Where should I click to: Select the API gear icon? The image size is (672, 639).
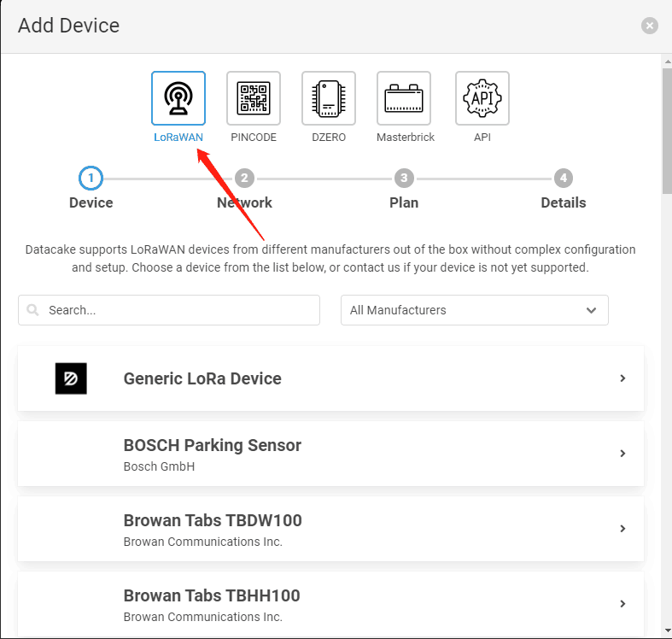(482, 98)
